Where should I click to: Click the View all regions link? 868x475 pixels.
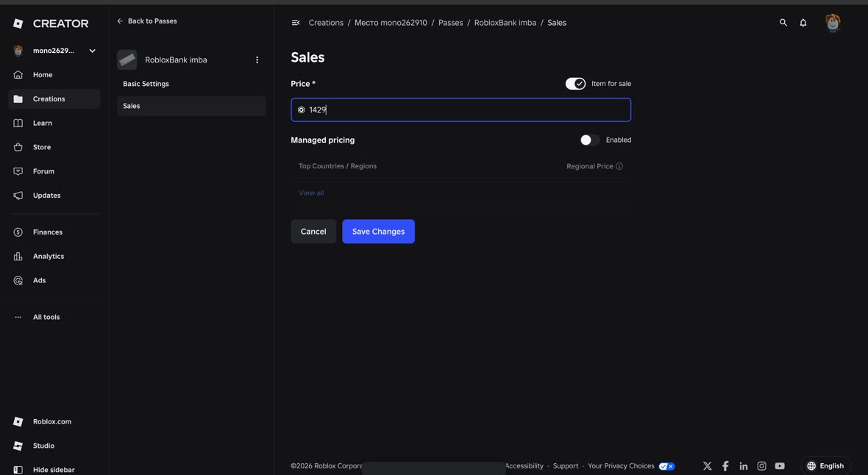[311, 193]
